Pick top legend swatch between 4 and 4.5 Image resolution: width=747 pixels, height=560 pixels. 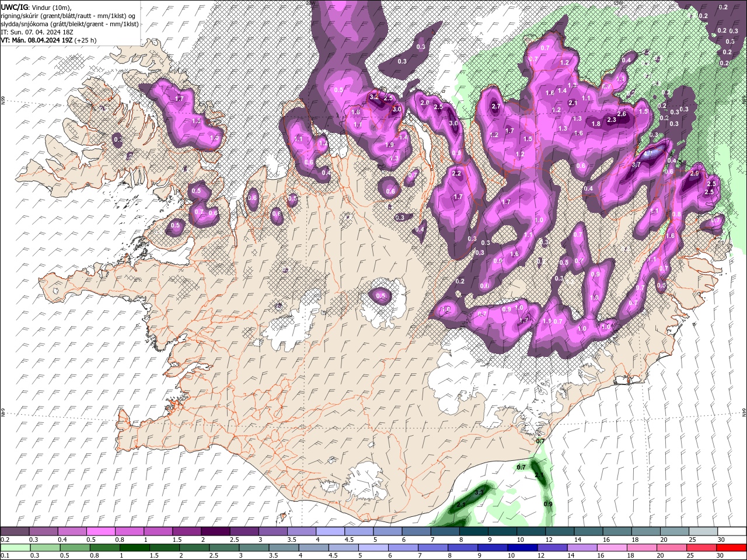(x=330, y=531)
